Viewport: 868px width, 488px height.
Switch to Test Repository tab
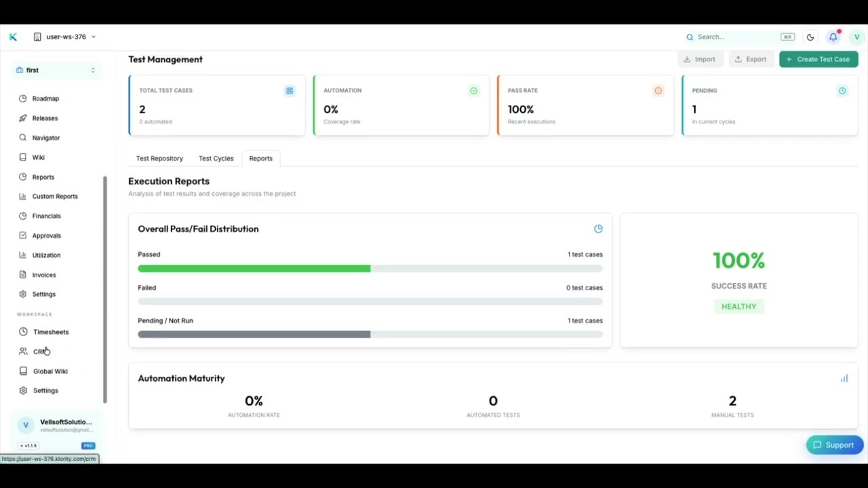tap(159, 159)
